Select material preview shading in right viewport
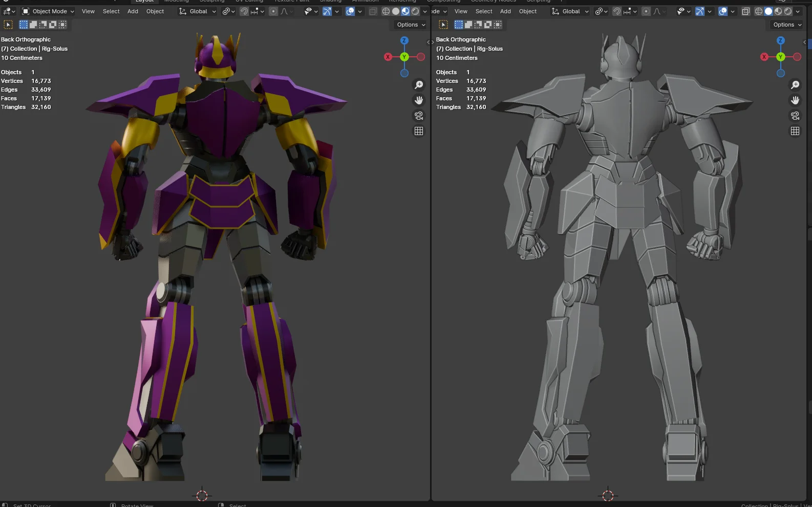The width and height of the screenshot is (812, 507). click(778, 11)
